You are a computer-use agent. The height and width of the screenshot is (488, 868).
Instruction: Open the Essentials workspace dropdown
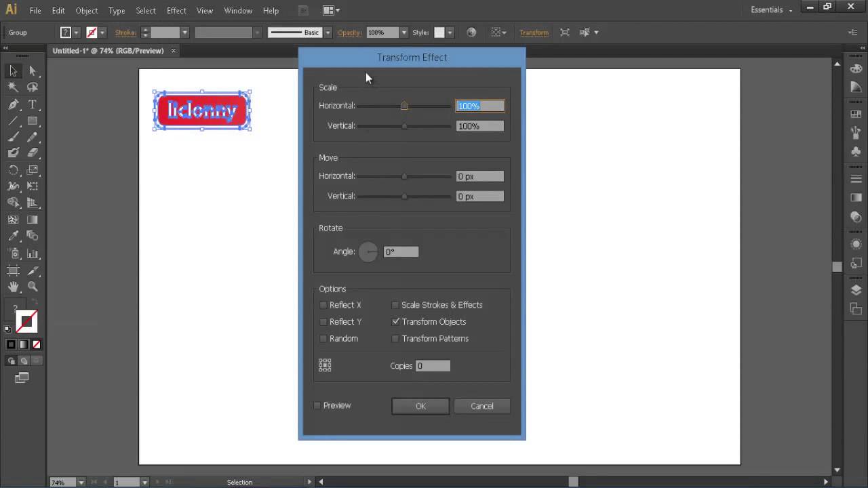pos(772,10)
